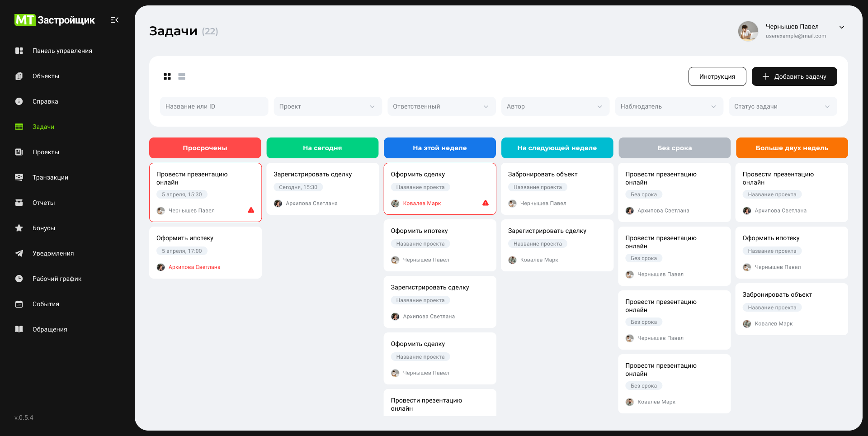Viewport: 868px width, 436px height.
Task: Go to the Задачи section
Action: coord(43,127)
